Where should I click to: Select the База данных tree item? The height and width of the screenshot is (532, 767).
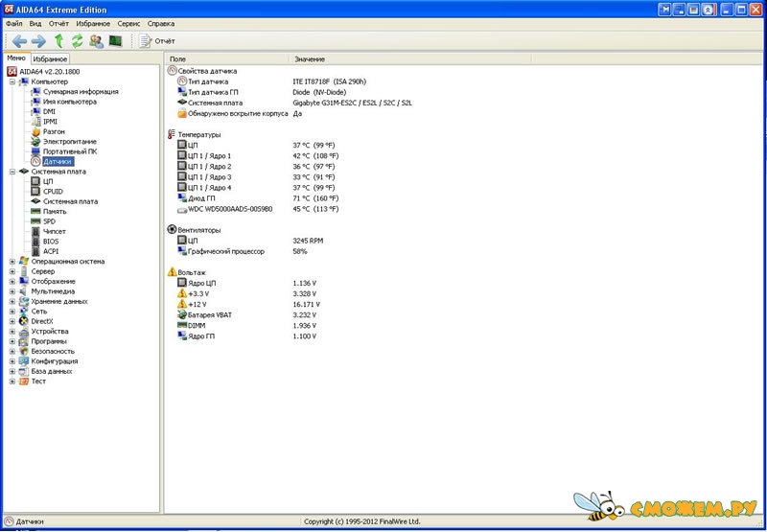[x=52, y=371]
